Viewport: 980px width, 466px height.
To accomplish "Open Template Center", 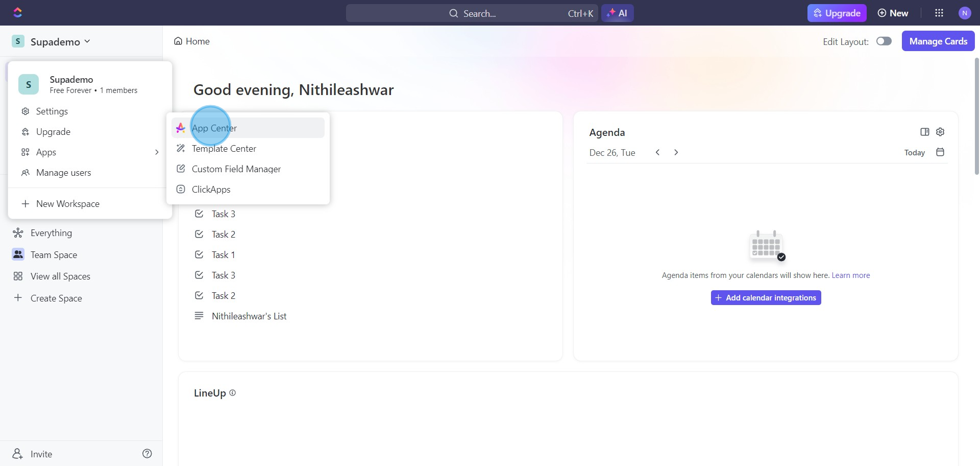I will (x=248, y=149).
